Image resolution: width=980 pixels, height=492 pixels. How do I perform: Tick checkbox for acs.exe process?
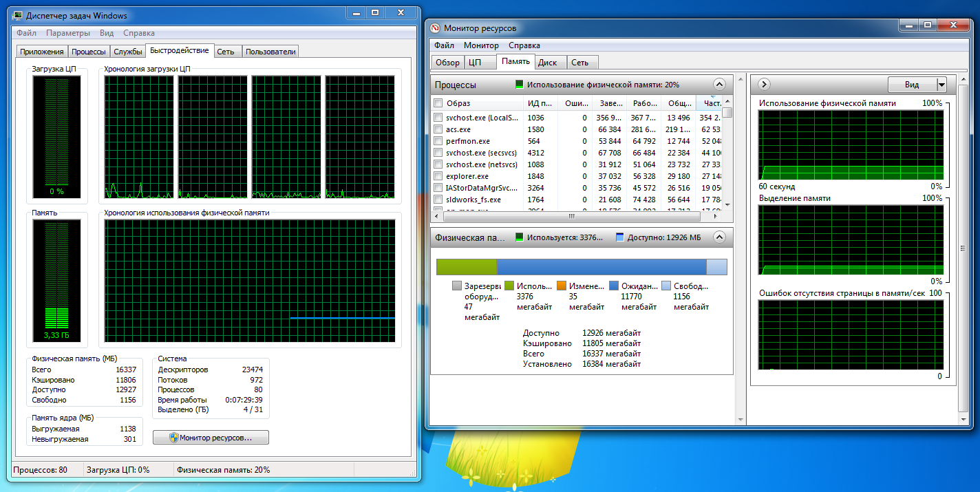438,129
